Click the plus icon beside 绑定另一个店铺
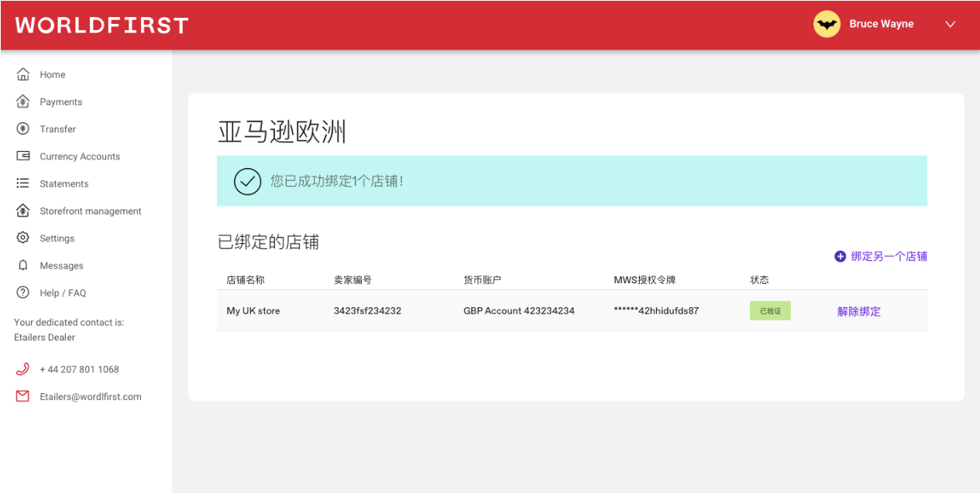980x493 pixels. tap(840, 256)
